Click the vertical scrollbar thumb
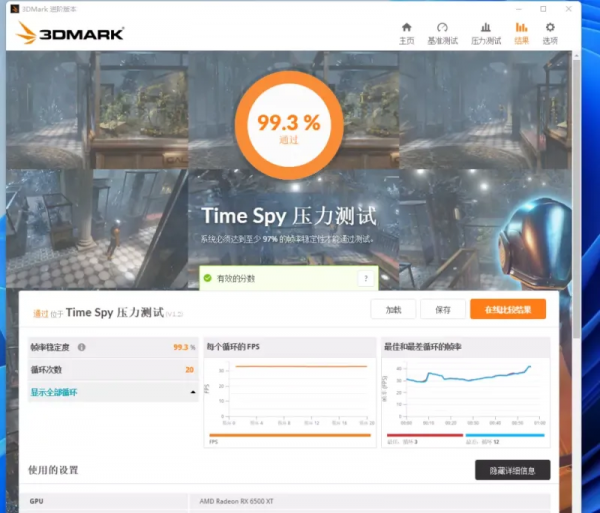This screenshot has width=600, height=513. click(576, 199)
